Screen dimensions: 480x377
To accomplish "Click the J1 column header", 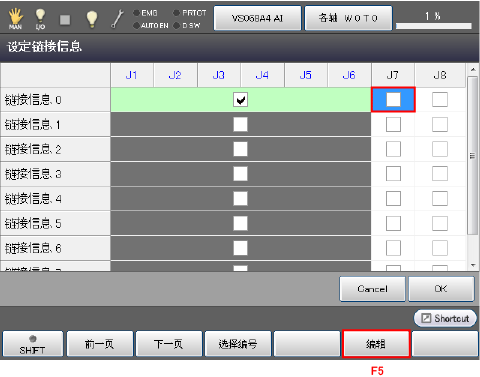I will pos(132,75).
